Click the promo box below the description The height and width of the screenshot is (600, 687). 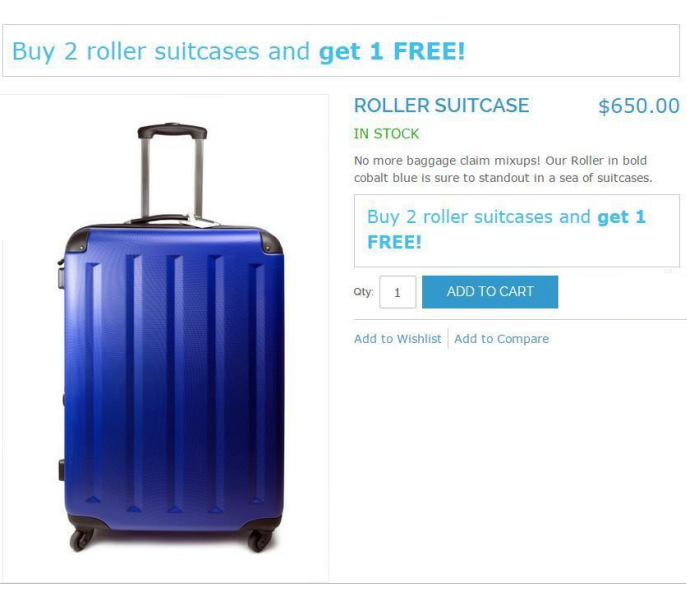pos(516,230)
